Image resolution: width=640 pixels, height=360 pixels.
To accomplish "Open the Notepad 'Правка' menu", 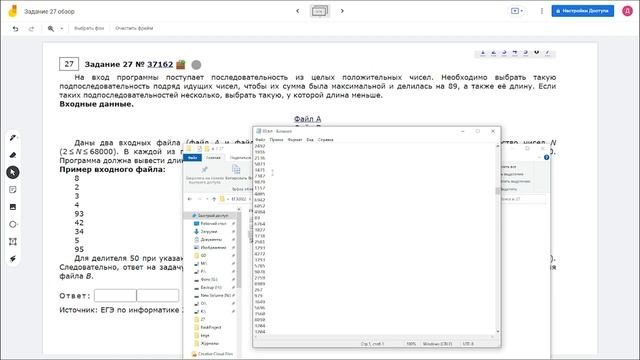I will (276, 140).
